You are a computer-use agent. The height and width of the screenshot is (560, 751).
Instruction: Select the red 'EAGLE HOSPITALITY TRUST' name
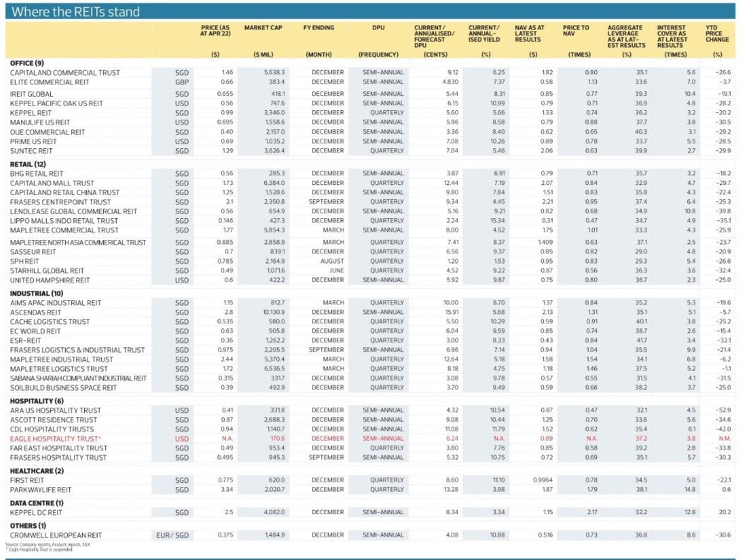click(55, 439)
